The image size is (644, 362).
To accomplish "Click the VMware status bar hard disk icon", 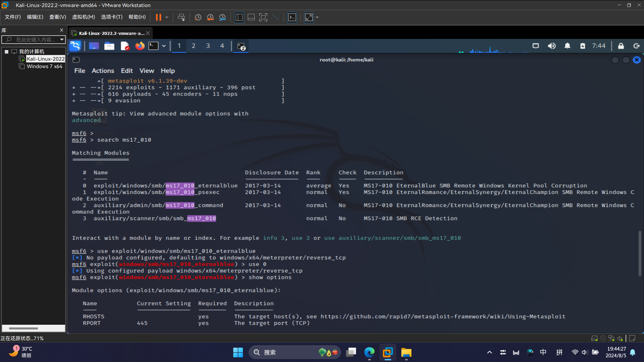I will coord(594,339).
